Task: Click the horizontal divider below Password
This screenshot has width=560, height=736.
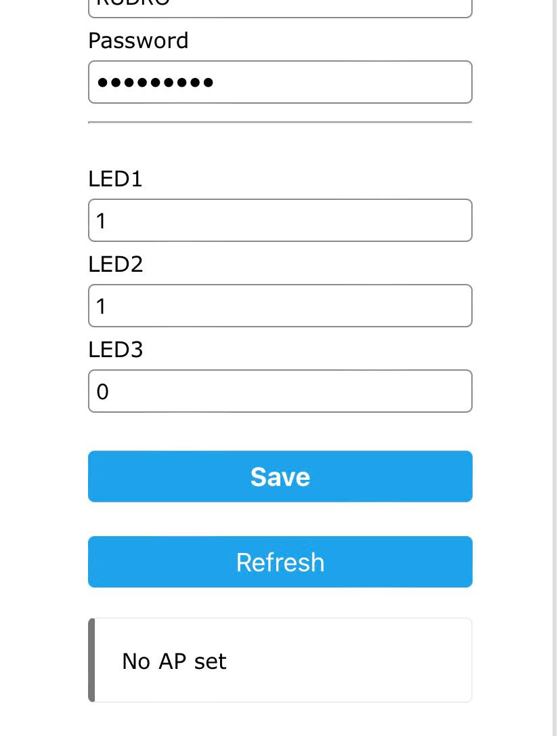Action: point(280,121)
